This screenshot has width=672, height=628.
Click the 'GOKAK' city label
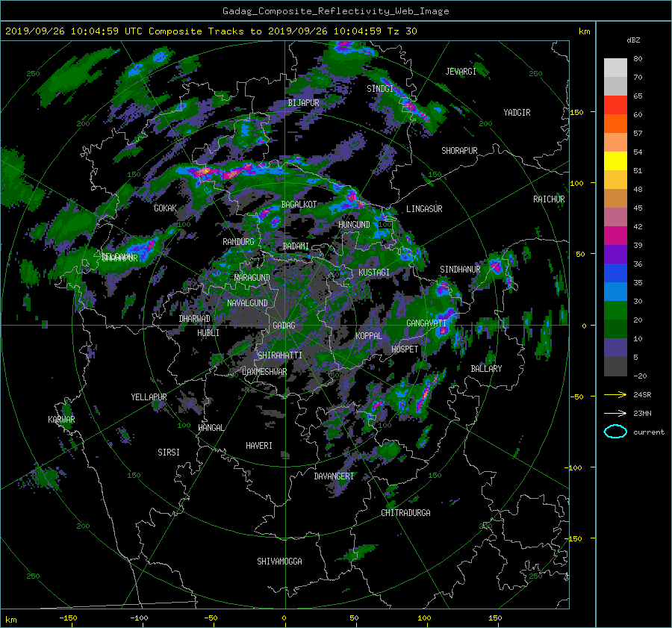[x=165, y=208]
